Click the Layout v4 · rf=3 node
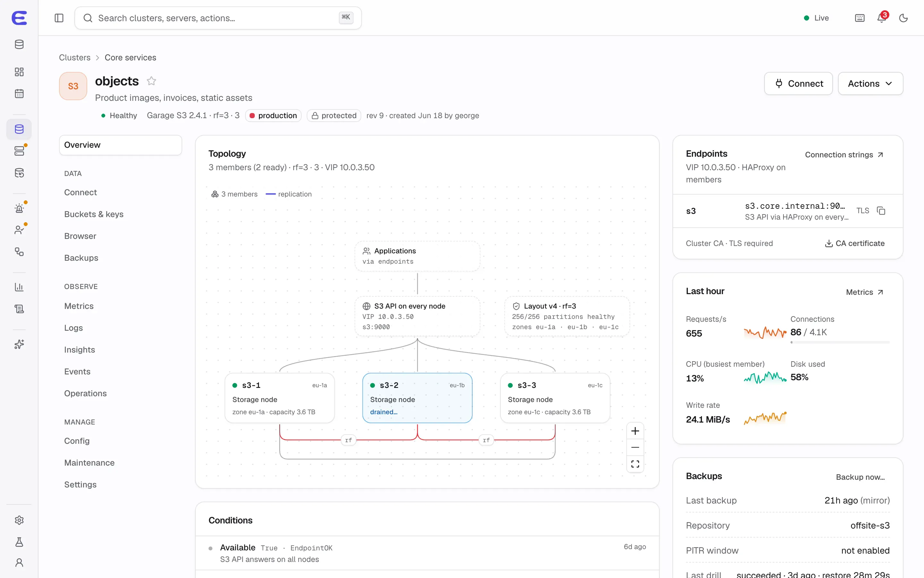The image size is (924, 578). point(567,316)
